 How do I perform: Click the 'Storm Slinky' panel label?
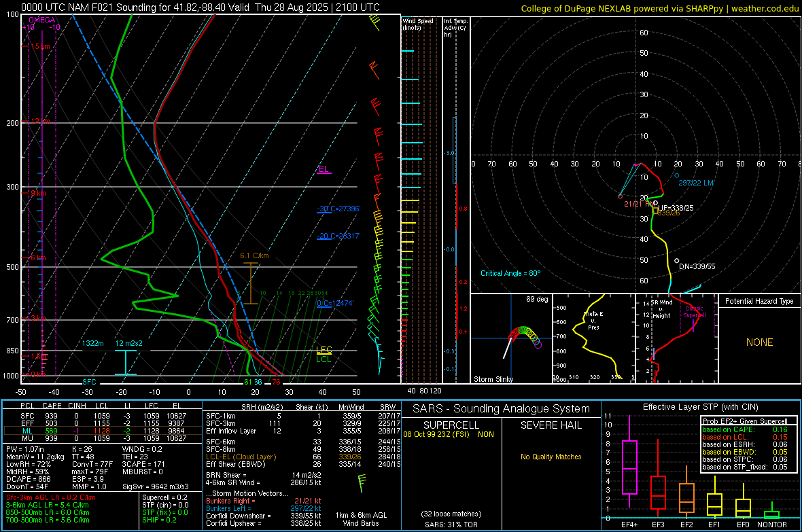coord(493,379)
